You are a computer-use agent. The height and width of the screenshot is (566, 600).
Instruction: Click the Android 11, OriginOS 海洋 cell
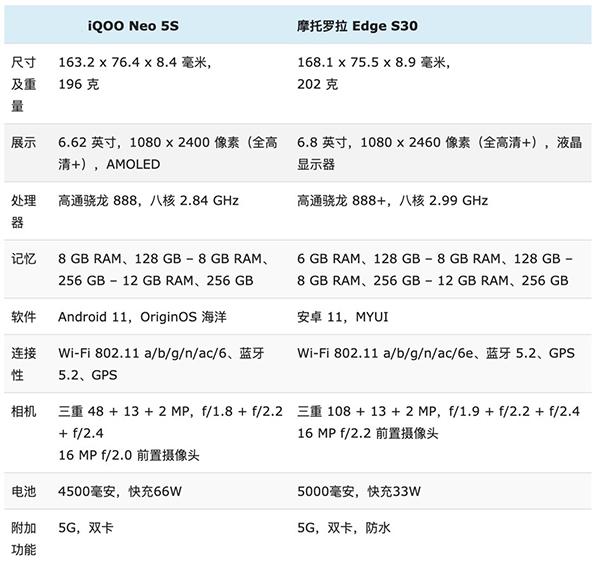(x=142, y=317)
